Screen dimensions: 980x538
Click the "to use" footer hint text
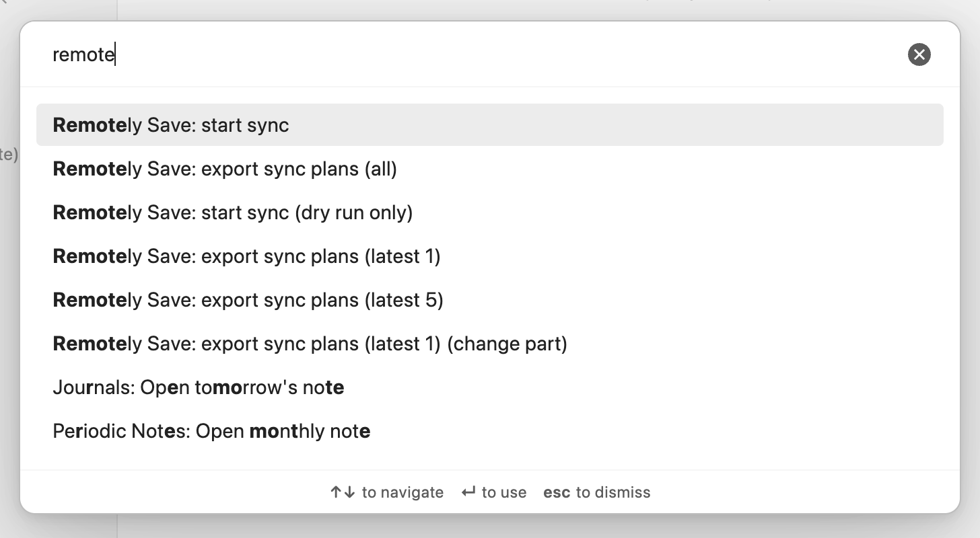coord(504,492)
